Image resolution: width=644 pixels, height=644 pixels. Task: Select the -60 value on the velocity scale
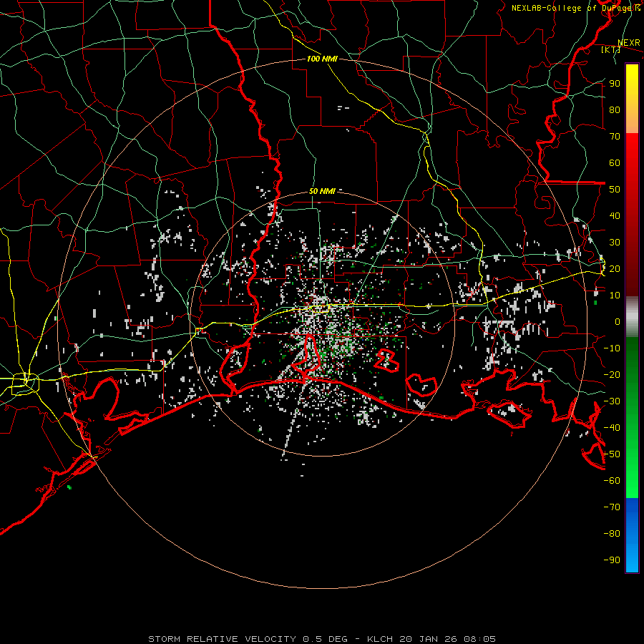(x=612, y=481)
